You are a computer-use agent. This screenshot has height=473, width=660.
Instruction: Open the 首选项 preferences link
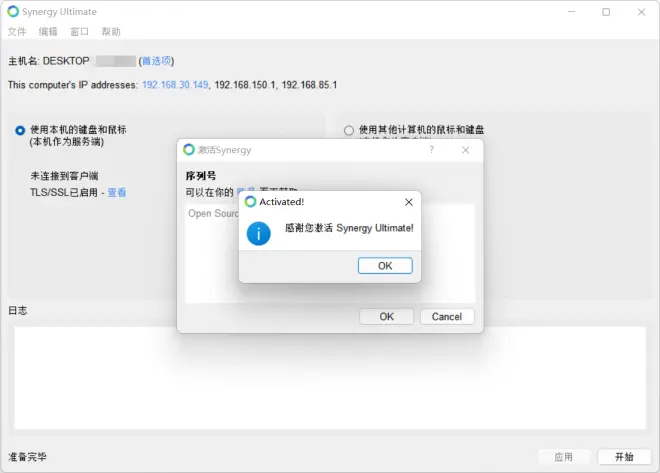pos(156,61)
